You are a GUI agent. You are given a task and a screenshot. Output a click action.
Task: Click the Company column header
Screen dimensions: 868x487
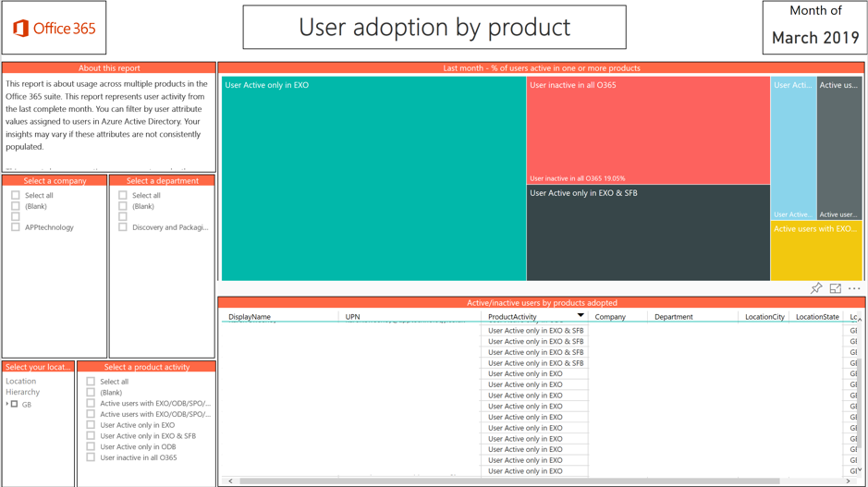click(x=610, y=317)
